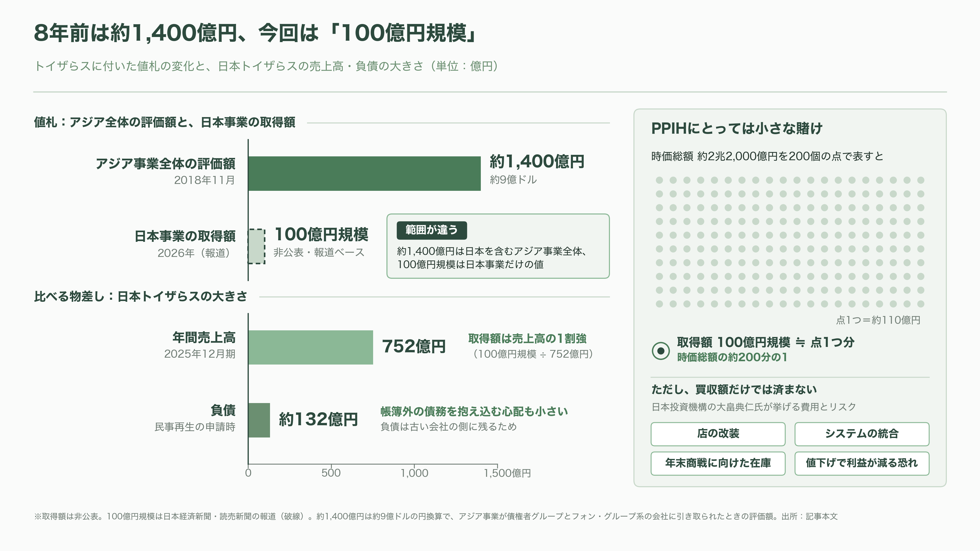Select the light green 752億円 sales bar
Image resolution: width=980 pixels, height=551 pixels.
(x=311, y=347)
